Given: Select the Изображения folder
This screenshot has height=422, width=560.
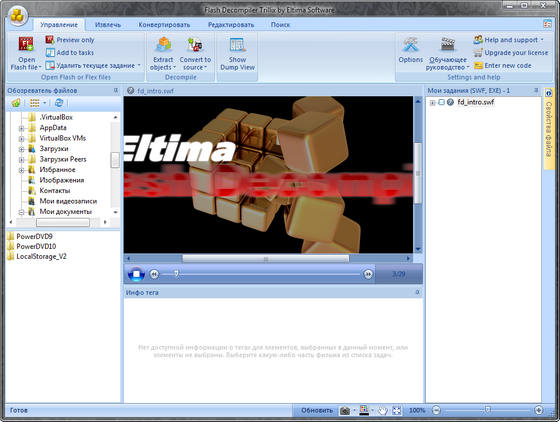Looking at the screenshot, I should coord(61,180).
